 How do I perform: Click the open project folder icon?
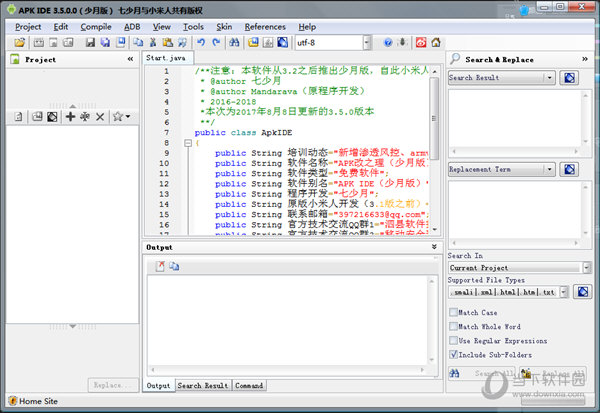pos(20,42)
